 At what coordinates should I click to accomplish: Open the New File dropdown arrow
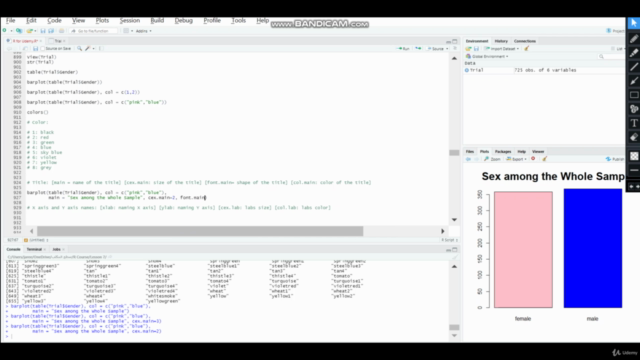tap(11, 31)
